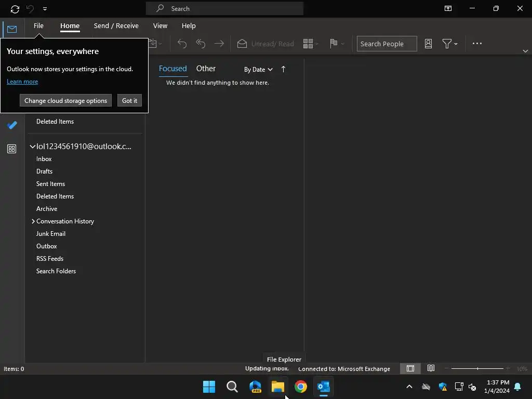Collapse the lol1234561910@outlook account folder tree
This screenshot has width=532, height=399.
[x=33, y=147]
